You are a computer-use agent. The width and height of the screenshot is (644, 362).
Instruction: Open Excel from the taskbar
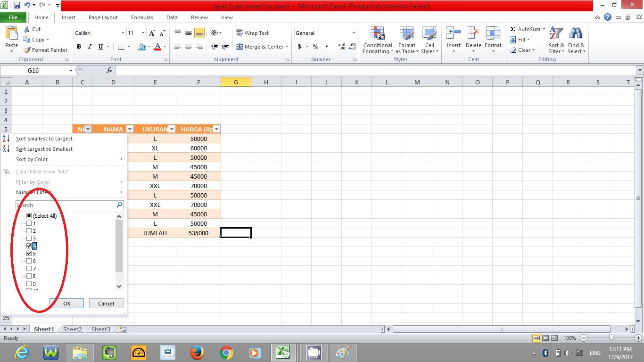pos(283,352)
